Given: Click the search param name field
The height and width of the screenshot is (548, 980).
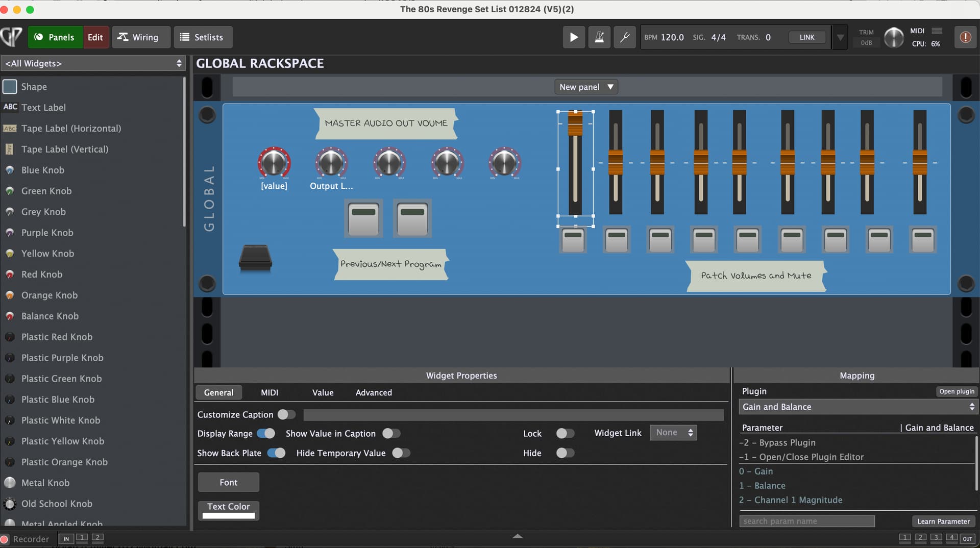Looking at the screenshot, I should point(806,521).
